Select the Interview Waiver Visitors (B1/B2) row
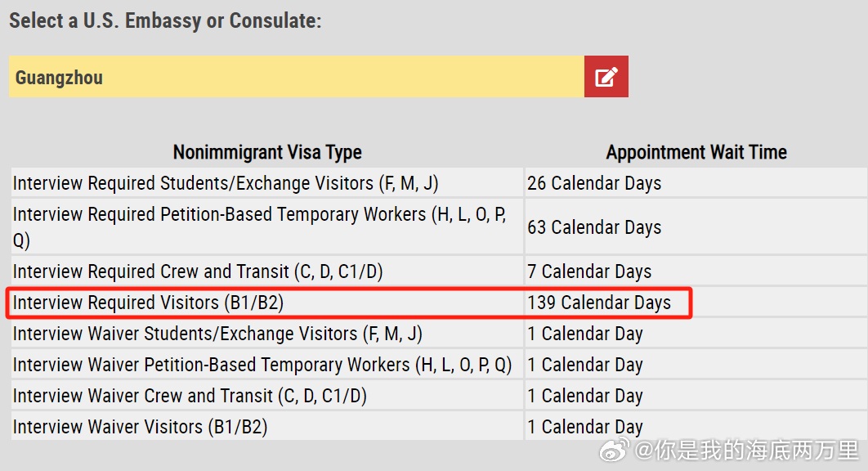This screenshot has height=471, width=868. 439,426
